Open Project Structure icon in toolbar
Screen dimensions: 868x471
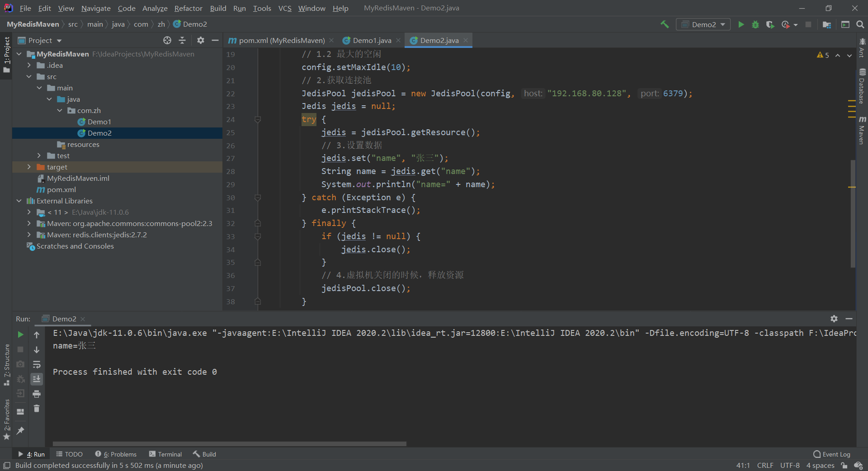827,24
